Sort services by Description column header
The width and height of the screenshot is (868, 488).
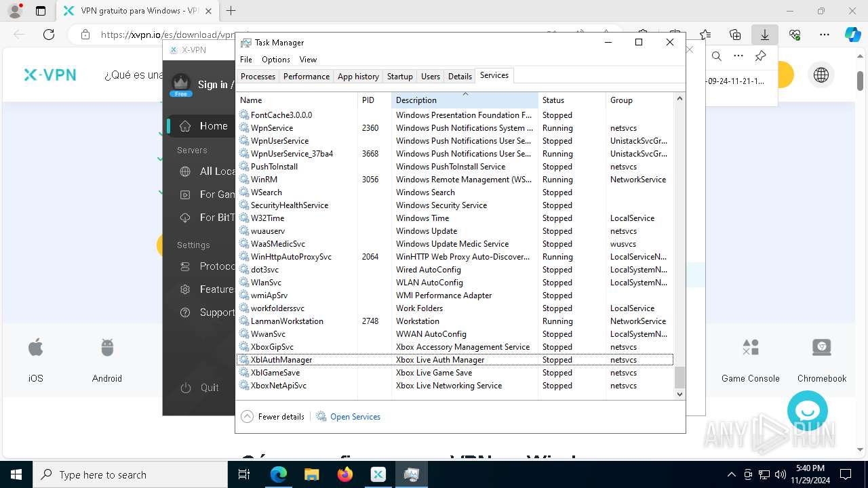pos(465,100)
